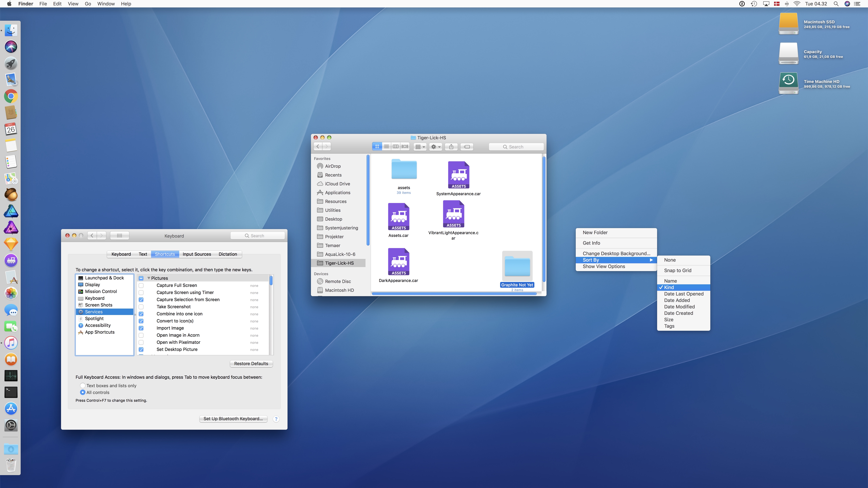
Task: Switch Finder to icon view
Action: coord(377,147)
